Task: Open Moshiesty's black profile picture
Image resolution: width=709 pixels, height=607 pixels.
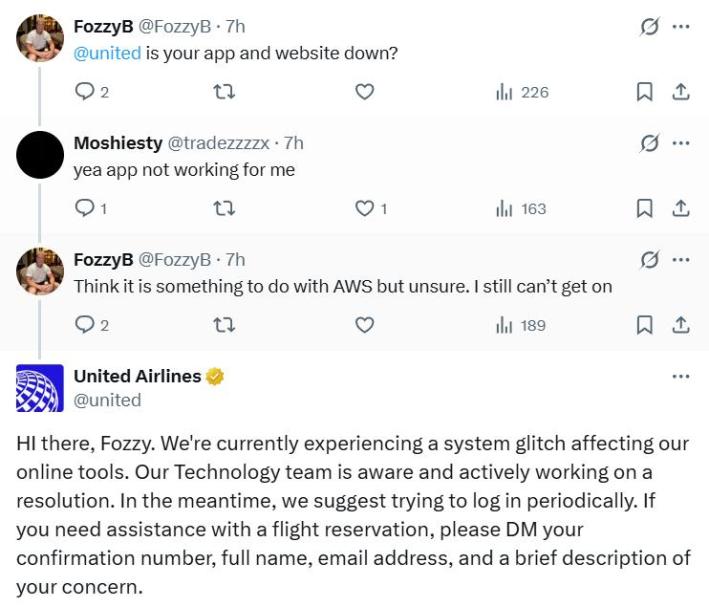Action: tap(40, 155)
